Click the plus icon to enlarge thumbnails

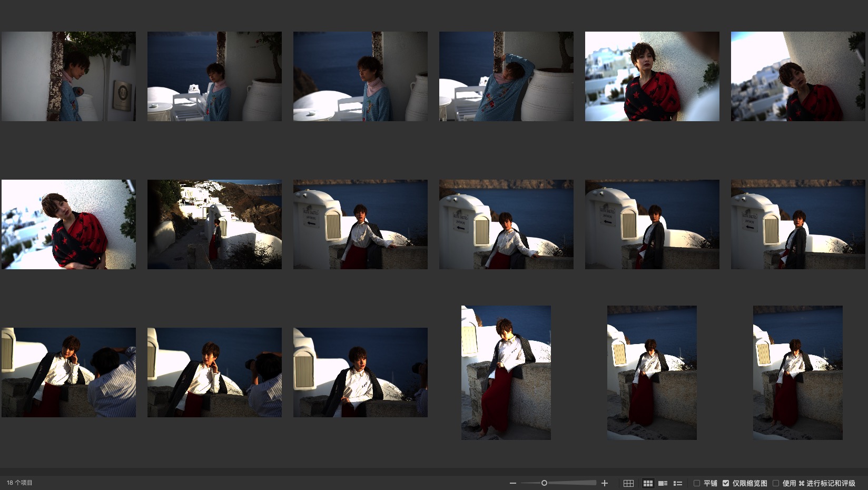tap(605, 483)
